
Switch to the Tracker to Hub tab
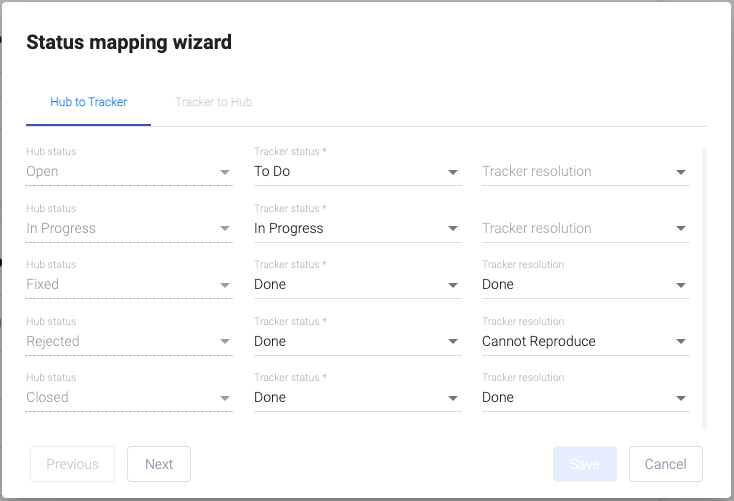(x=213, y=102)
